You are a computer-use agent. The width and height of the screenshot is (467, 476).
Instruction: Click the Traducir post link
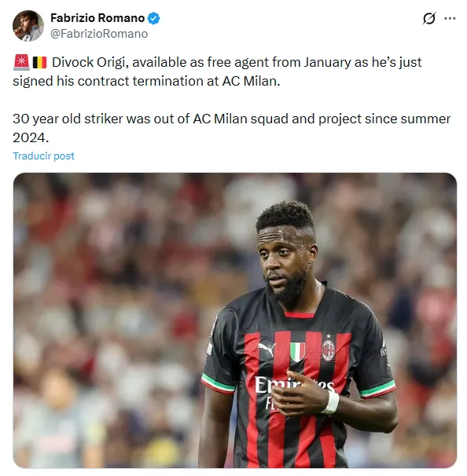[43, 156]
